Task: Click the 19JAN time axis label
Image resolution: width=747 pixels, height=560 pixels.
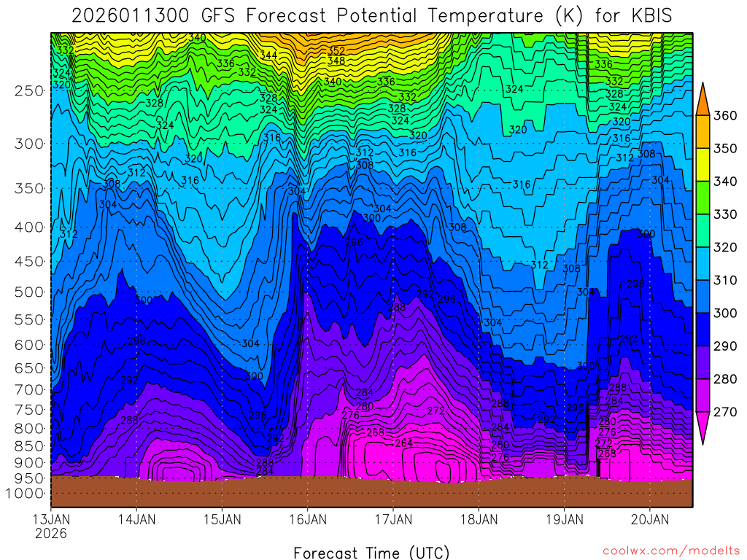Action: [565, 519]
